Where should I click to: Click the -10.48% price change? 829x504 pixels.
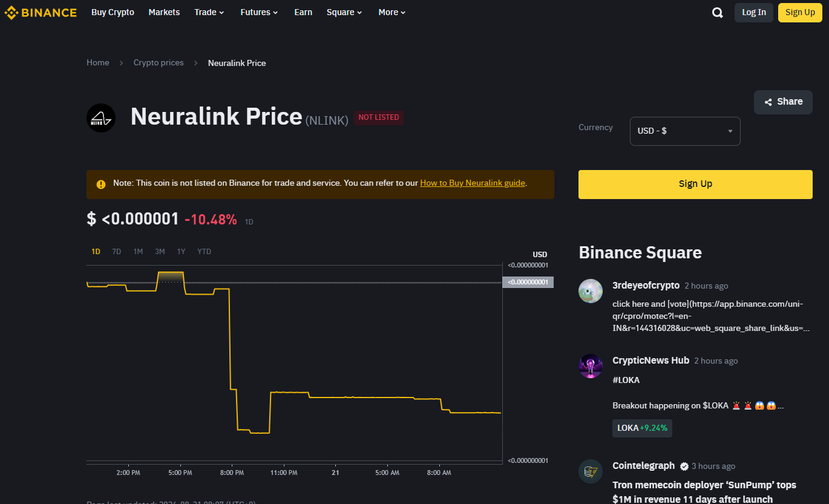(x=211, y=220)
